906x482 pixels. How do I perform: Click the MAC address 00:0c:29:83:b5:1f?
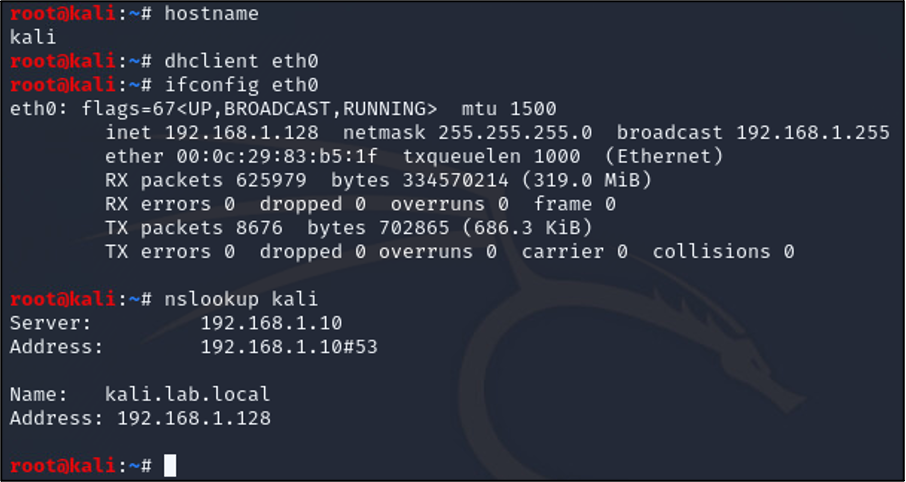click(x=277, y=157)
